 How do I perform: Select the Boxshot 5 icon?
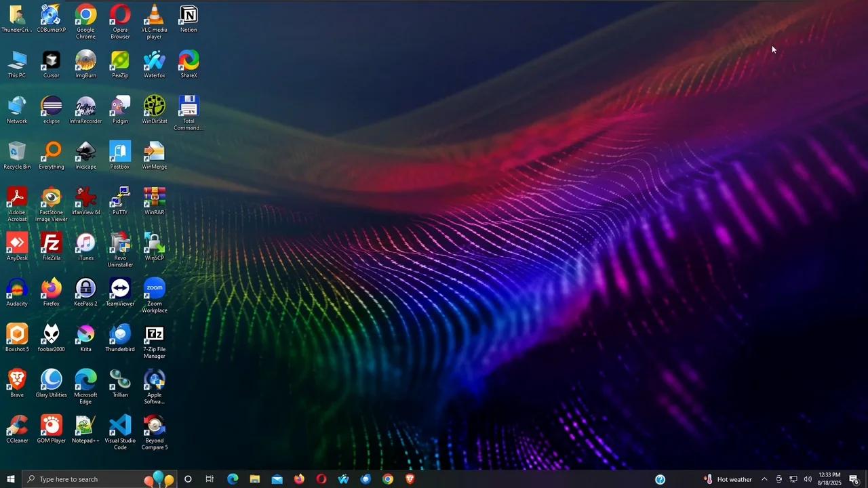(x=17, y=337)
